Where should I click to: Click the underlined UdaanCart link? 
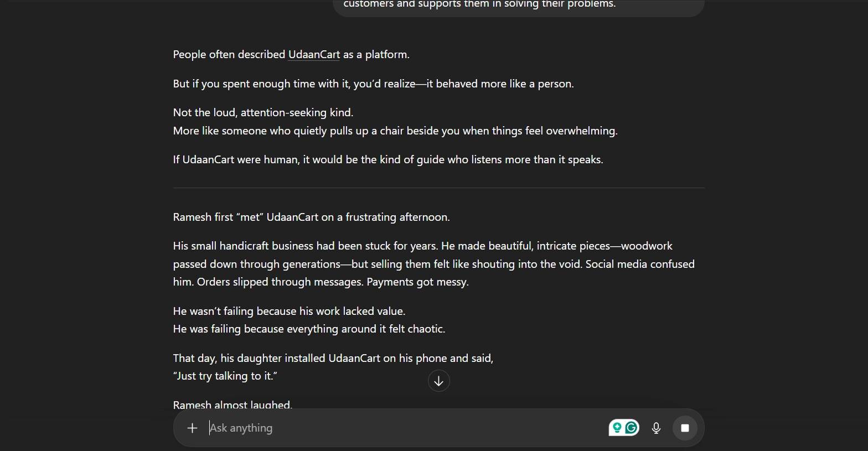point(314,54)
